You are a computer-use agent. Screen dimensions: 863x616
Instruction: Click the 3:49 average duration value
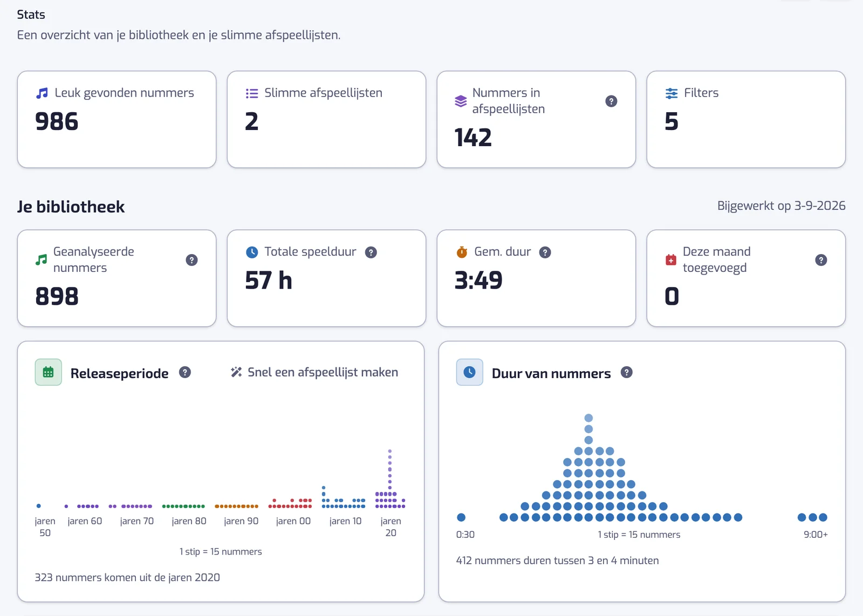click(x=478, y=280)
